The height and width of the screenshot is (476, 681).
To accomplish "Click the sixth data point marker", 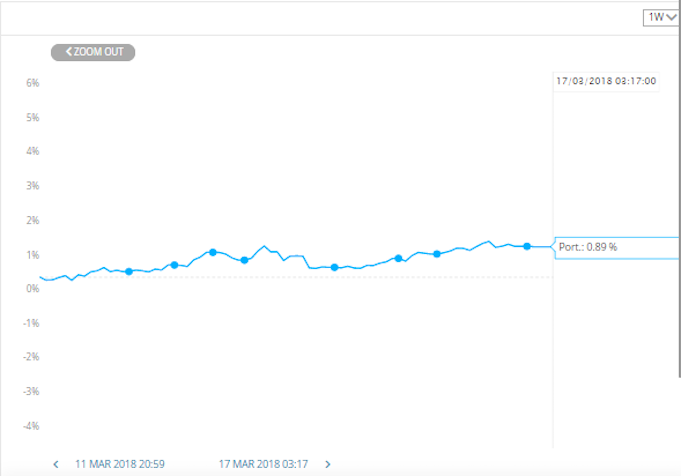I will [x=398, y=258].
